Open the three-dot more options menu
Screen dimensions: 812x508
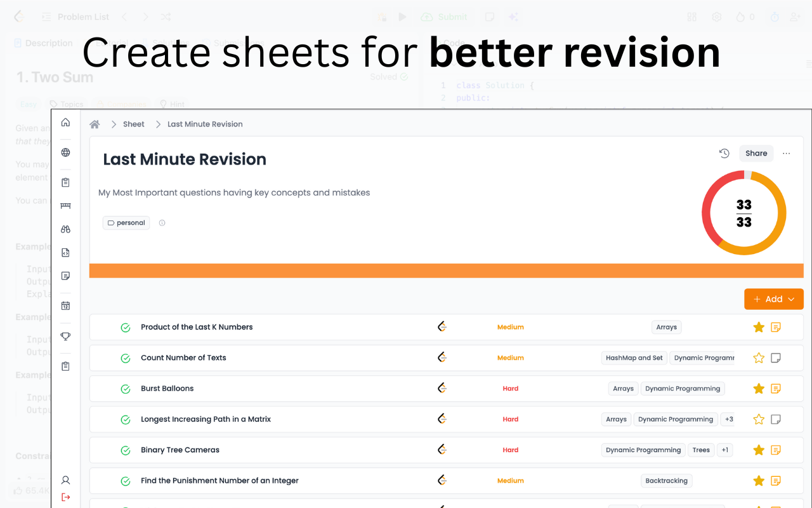tap(787, 153)
